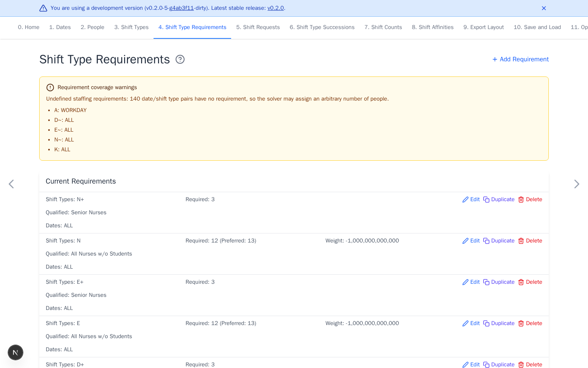Delete the E shift requirement

pos(530,323)
